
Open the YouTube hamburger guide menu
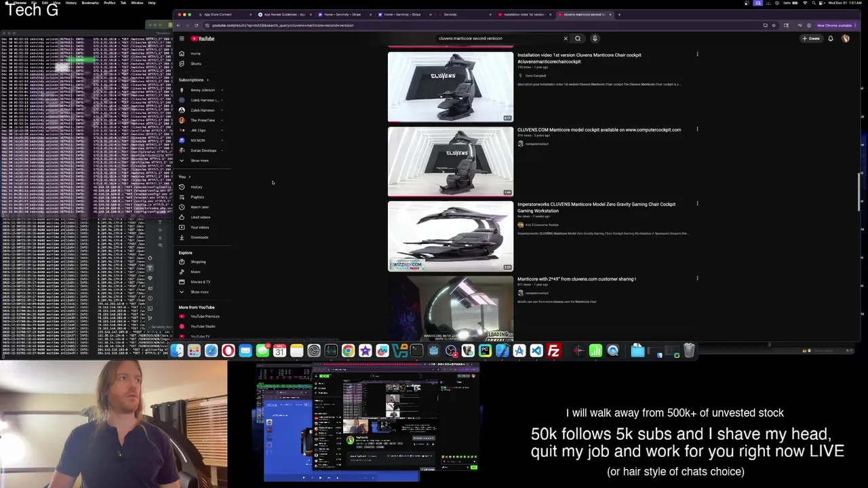pyautogui.click(x=182, y=39)
